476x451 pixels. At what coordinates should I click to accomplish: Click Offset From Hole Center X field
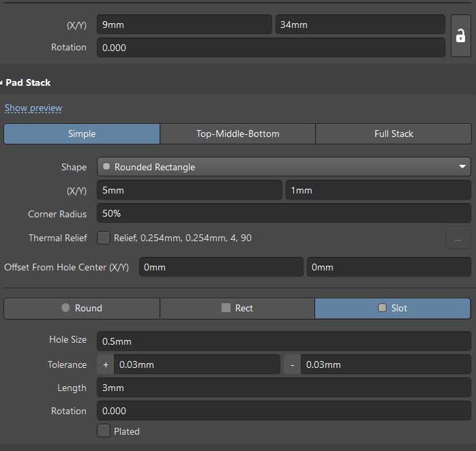pyautogui.click(x=221, y=267)
